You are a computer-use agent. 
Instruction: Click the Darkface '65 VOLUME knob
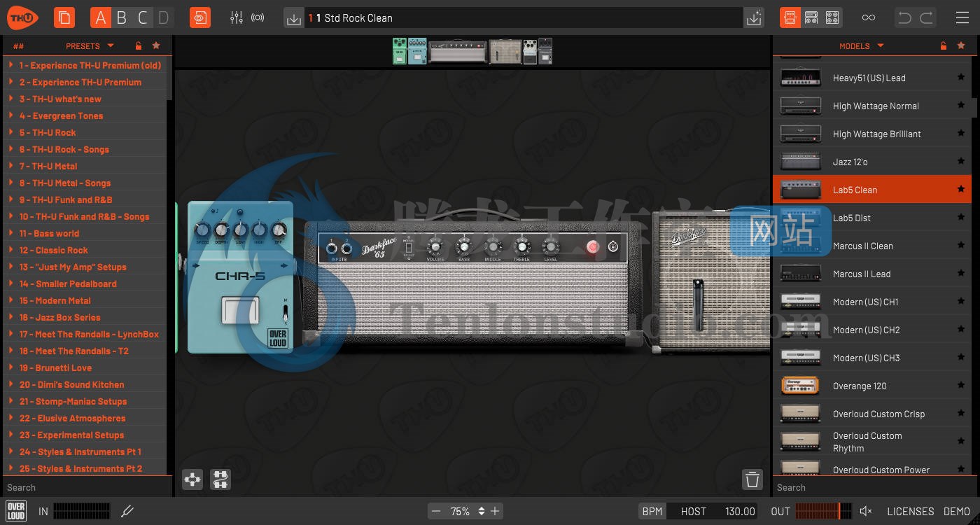(x=435, y=246)
